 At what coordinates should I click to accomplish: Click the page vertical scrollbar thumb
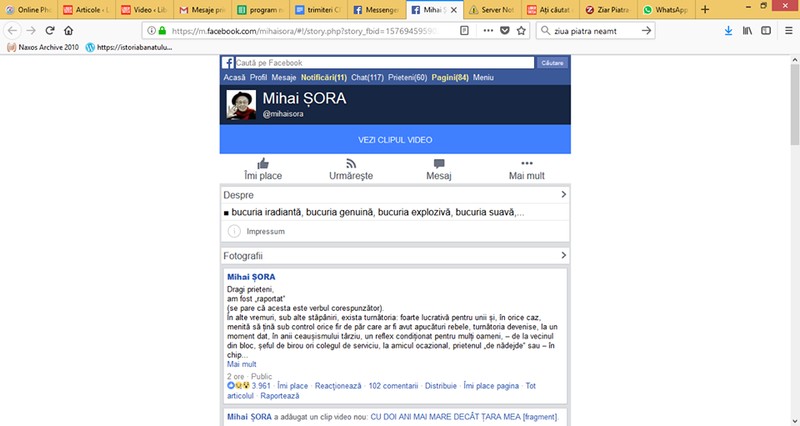tap(795, 105)
